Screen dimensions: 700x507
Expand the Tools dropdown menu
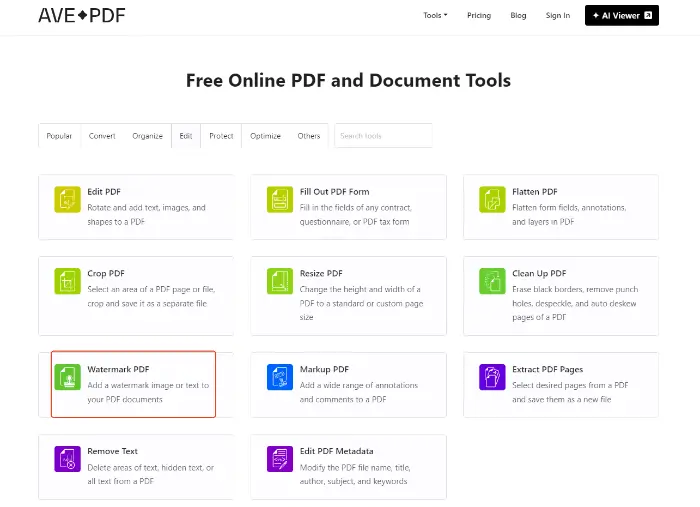tap(435, 16)
